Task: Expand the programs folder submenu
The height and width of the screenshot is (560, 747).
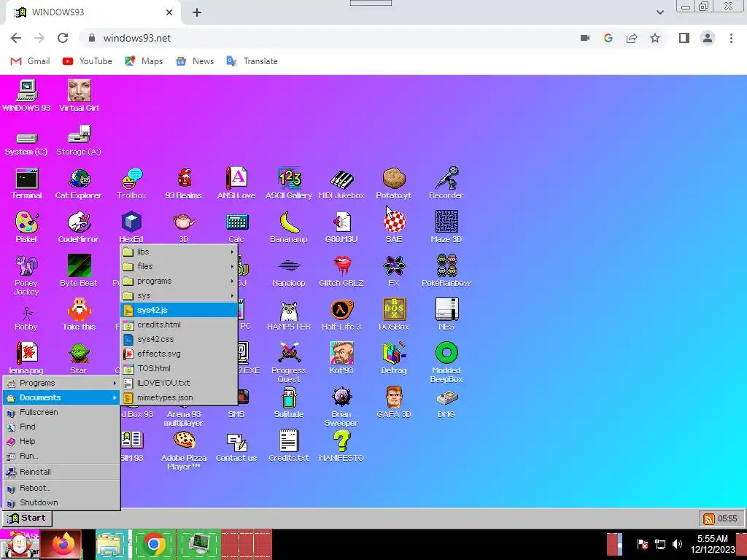Action: point(179,281)
